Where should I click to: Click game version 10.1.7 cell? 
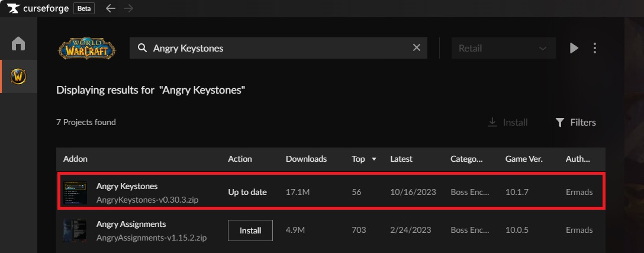point(517,192)
